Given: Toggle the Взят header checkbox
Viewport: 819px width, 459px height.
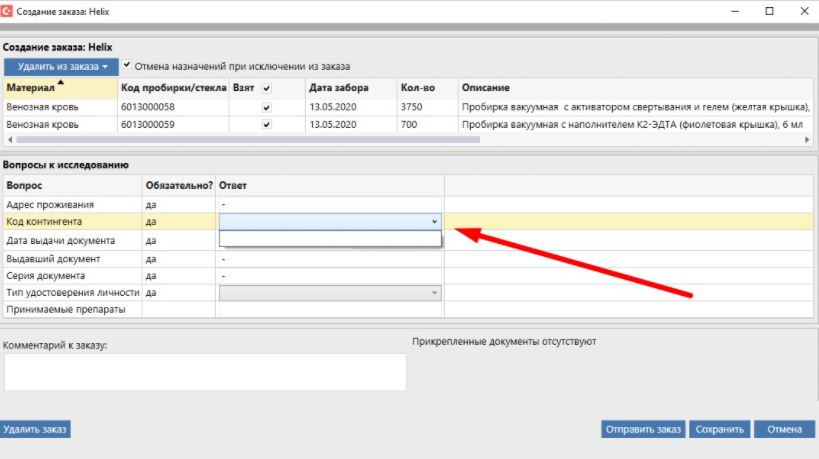Looking at the screenshot, I should [266, 88].
